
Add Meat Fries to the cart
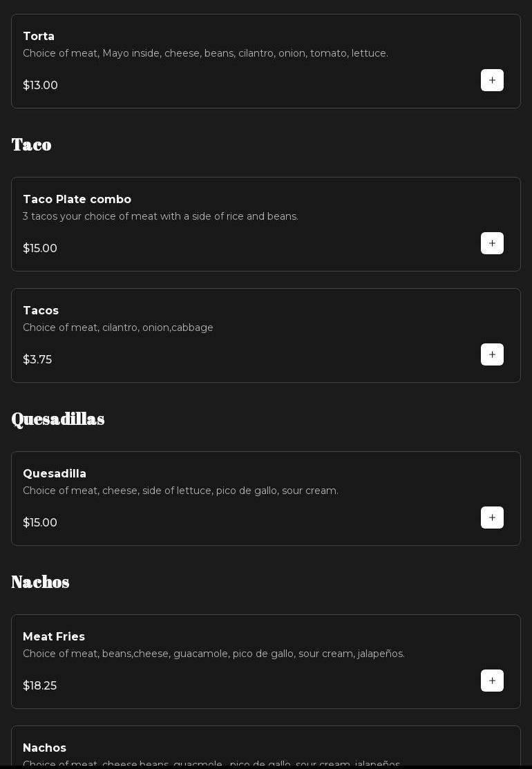click(x=492, y=681)
